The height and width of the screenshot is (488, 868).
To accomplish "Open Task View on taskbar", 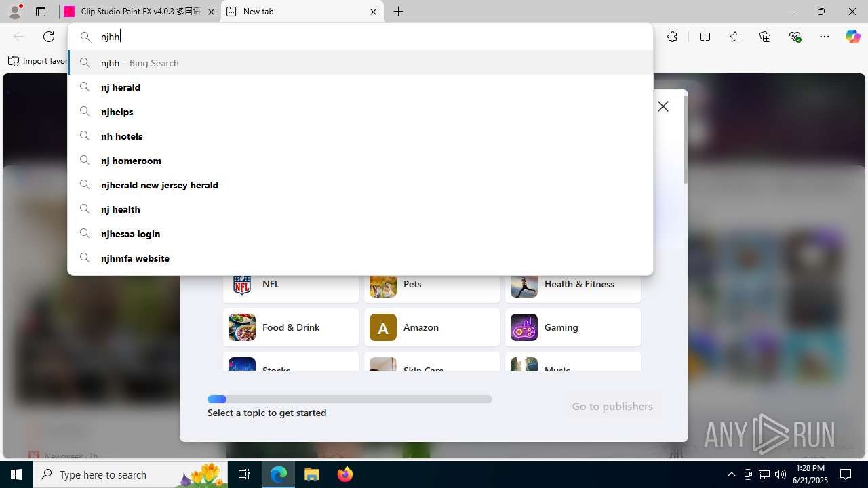I will (x=244, y=474).
